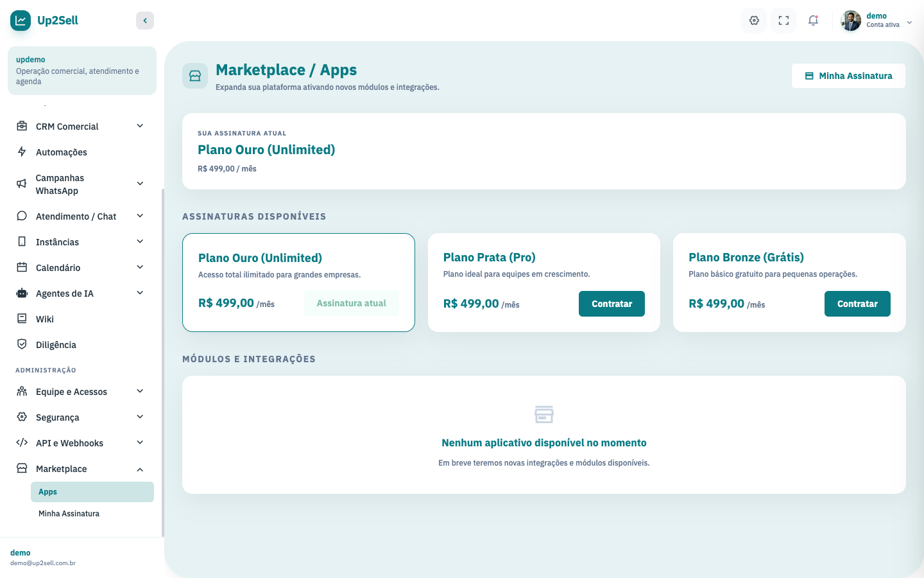Click the sidebar vertical scrollbar
The height and width of the screenshot is (578, 924).
click(x=163, y=363)
